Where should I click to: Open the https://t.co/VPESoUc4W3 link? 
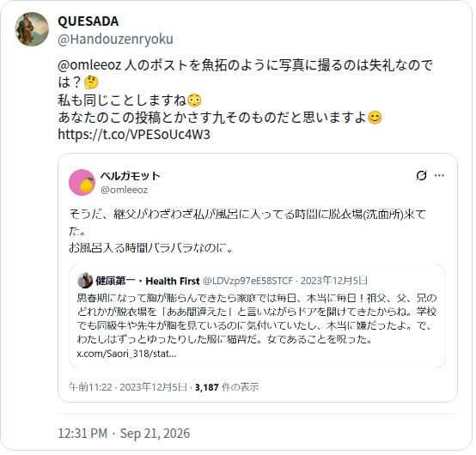tap(134, 135)
